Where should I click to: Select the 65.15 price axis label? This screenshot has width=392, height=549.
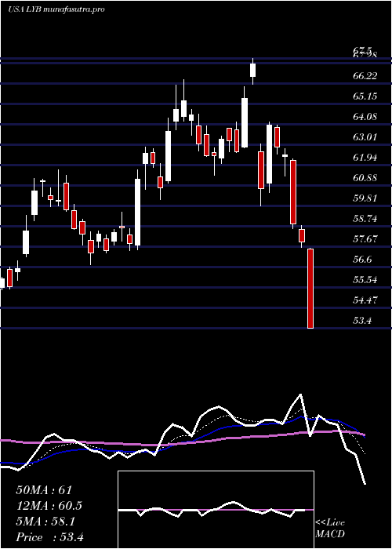365,96
